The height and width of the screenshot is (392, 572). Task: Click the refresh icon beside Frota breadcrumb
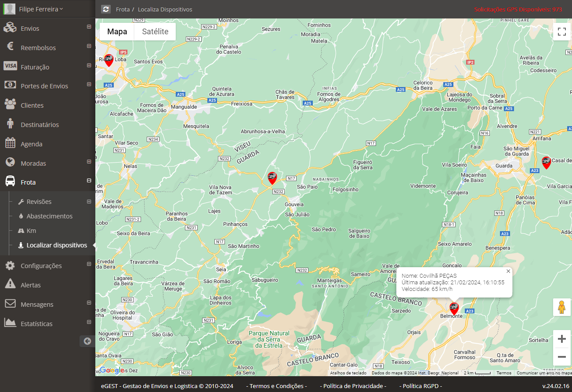pyautogui.click(x=105, y=9)
